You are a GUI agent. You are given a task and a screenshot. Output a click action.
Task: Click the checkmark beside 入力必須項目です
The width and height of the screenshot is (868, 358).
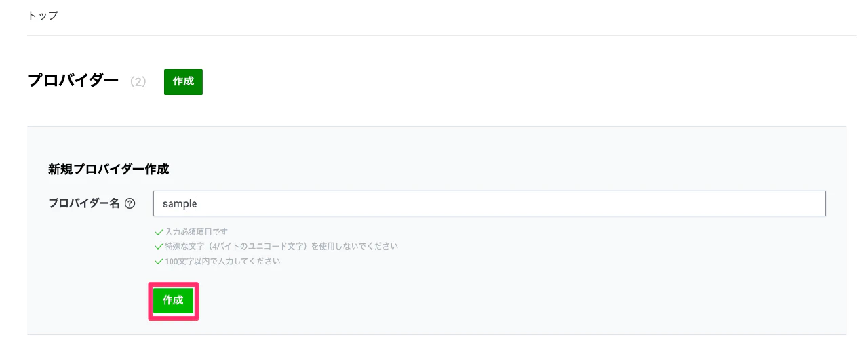(159, 232)
